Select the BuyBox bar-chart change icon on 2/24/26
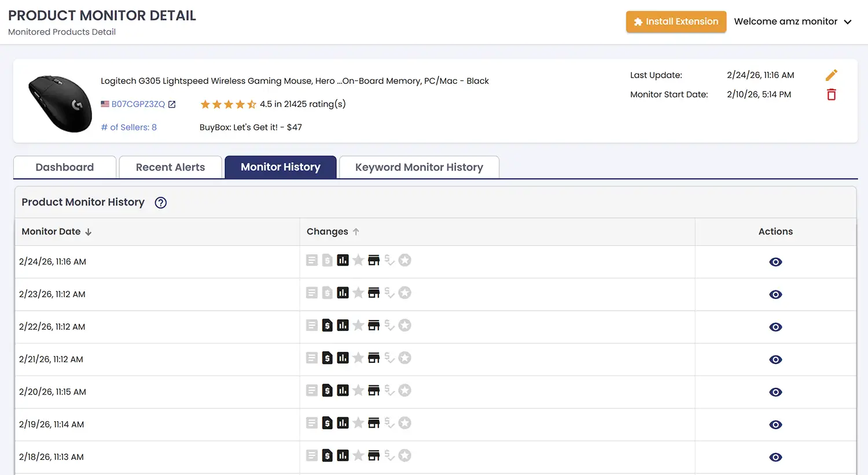868x475 pixels. tap(343, 260)
